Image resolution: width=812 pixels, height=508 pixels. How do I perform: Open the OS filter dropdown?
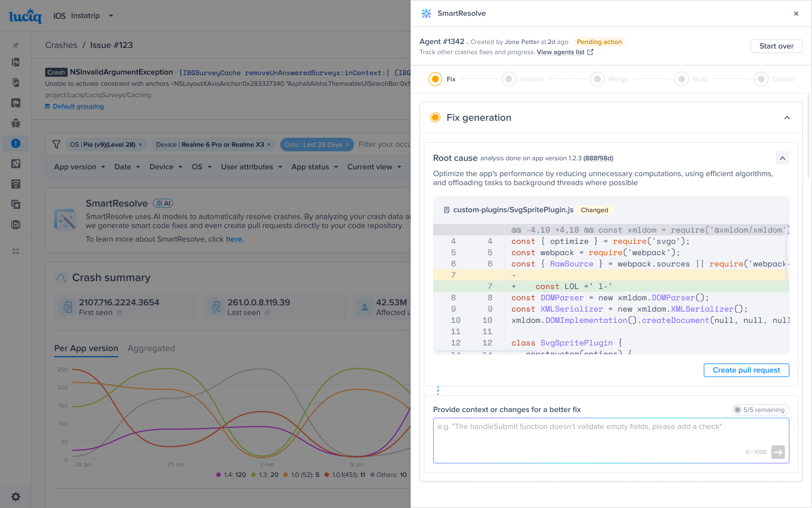click(x=202, y=167)
